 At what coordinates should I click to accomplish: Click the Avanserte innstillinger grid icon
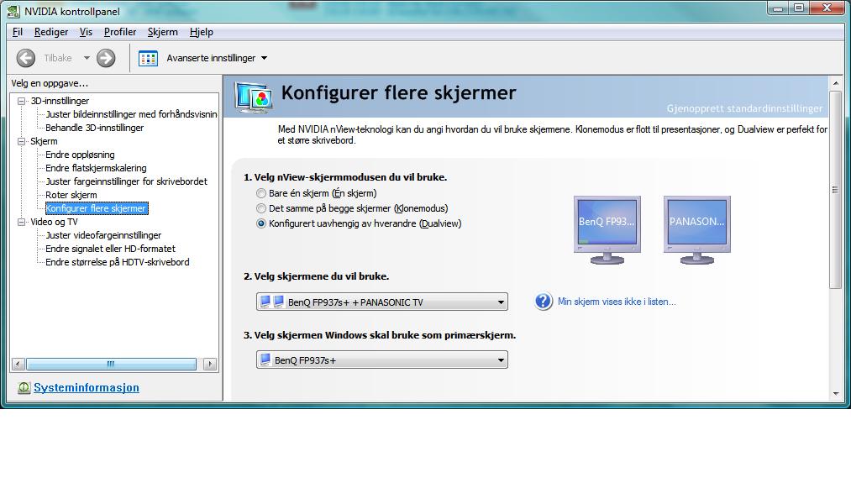[x=148, y=58]
